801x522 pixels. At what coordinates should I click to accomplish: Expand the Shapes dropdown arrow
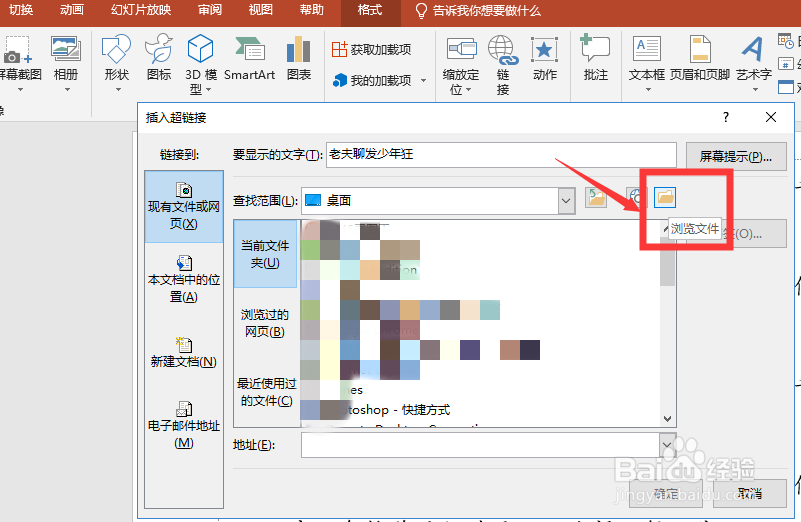(118, 90)
